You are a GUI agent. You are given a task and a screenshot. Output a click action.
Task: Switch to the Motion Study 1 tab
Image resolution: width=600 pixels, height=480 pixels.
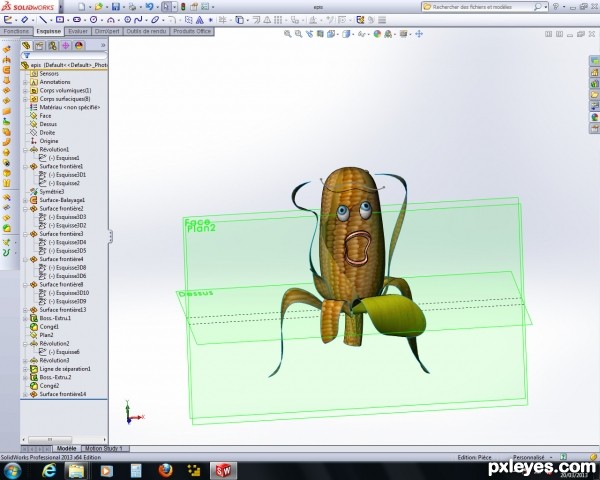[x=104, y=448]
